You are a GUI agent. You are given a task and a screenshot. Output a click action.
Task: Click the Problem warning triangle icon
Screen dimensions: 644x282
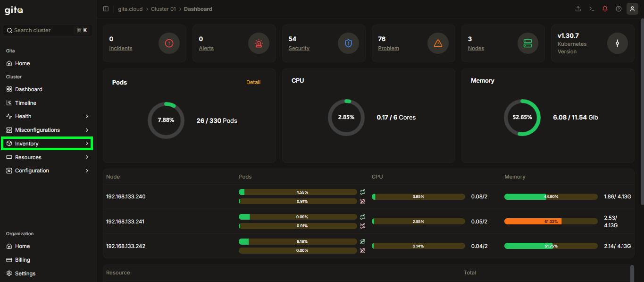(438, 43)
